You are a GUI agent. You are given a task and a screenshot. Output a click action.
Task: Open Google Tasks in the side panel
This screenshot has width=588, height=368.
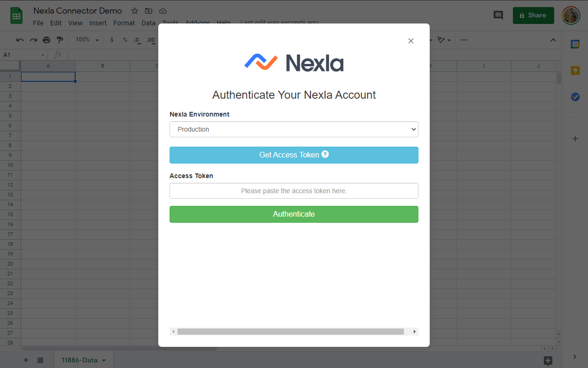pyautogui.click(x=575, y=97)
